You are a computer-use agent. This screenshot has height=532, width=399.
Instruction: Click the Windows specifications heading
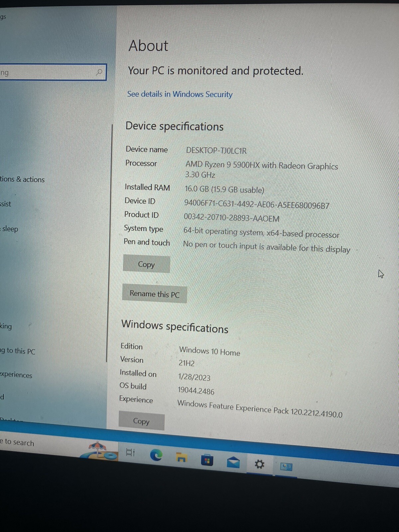[175, 326]
